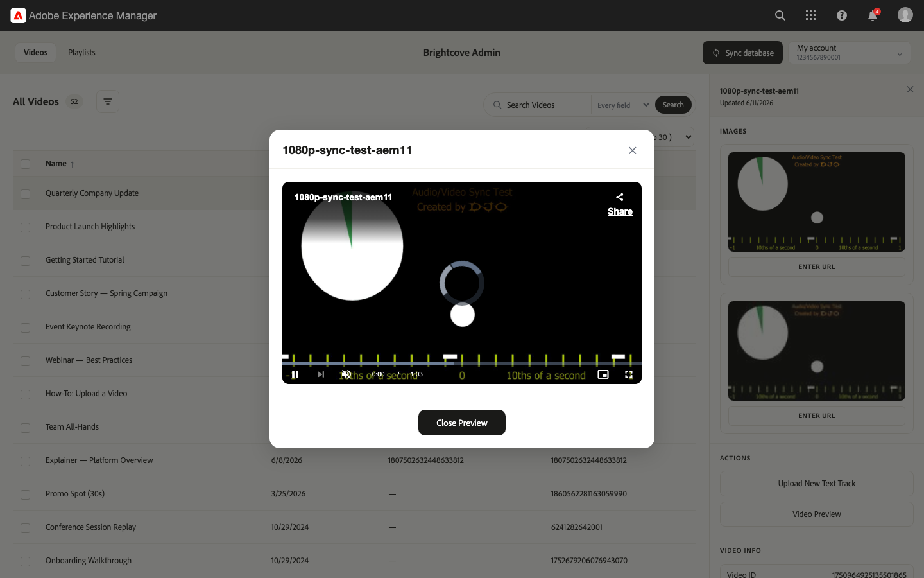Click the Adobe logo icon
This screenshot has height=578, width=924.
click(18, 15)
